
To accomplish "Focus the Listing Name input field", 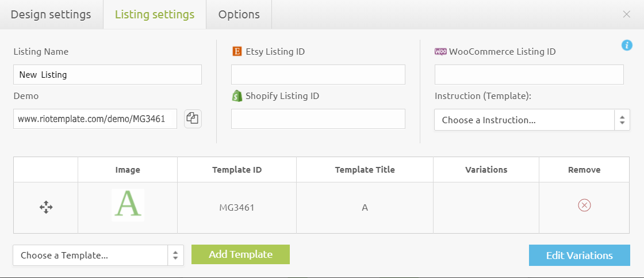I will point(108,75).
